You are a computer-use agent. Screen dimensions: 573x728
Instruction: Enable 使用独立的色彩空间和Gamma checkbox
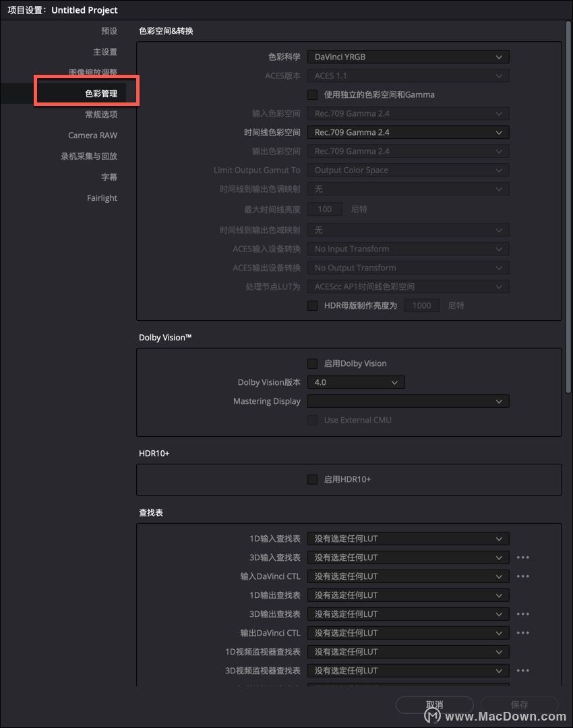pos(313,95)
